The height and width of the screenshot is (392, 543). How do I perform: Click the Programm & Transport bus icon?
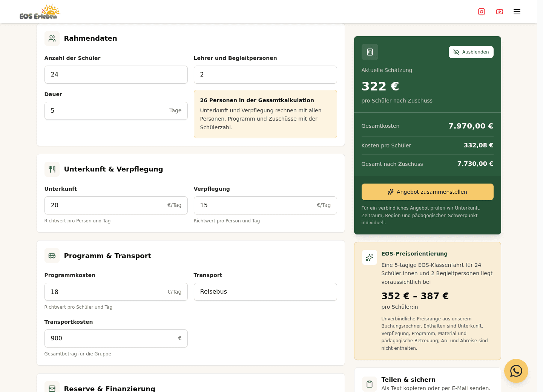pos(52,256)
